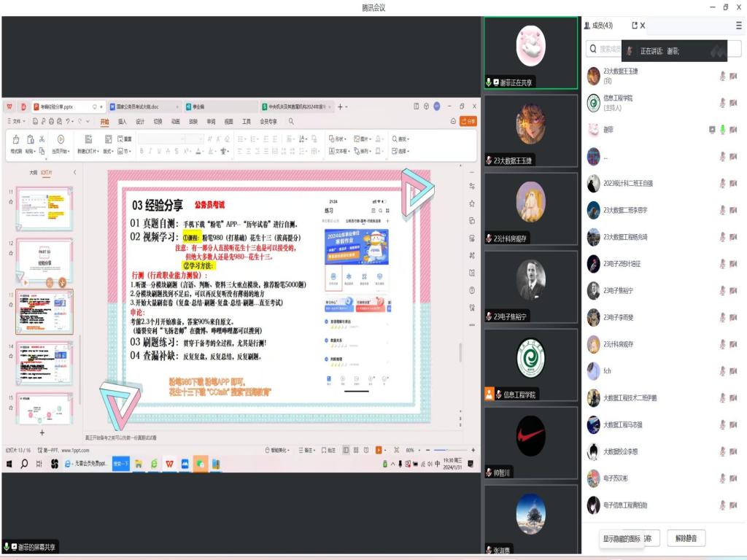Click the 分享 share button in WPS
The height and width of the screenshot is (560, 747).
[468, 122]
